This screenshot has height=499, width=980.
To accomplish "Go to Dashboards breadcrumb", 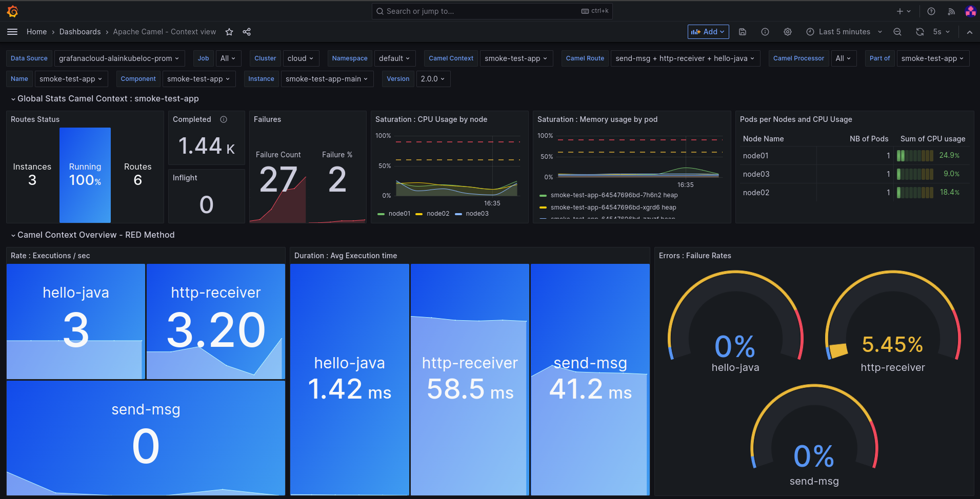I will (x=80, y=32).
